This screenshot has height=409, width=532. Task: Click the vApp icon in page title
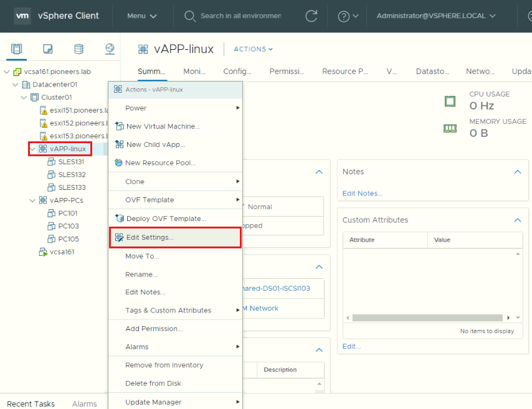pos(143,49)
